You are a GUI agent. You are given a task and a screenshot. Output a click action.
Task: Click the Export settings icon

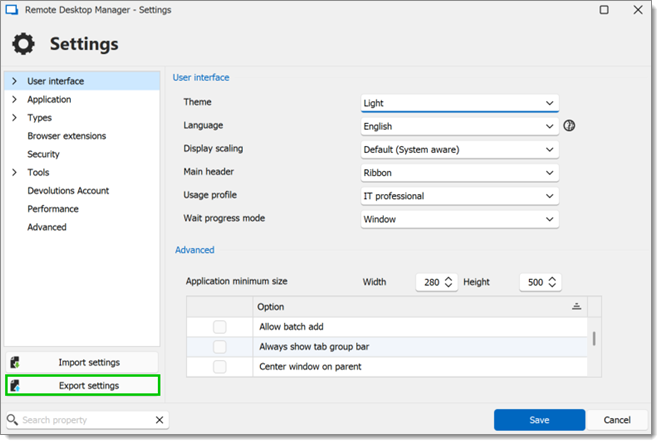[15, 385]
